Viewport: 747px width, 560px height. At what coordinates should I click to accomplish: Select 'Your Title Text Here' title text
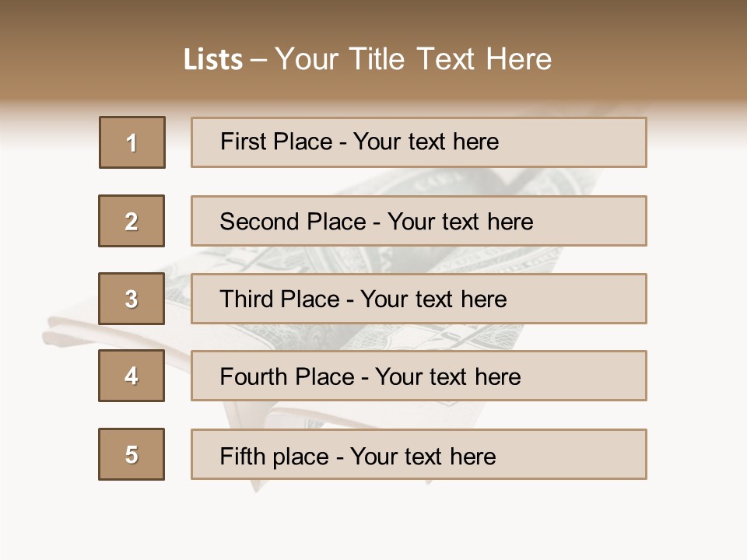tap(413, 59)
